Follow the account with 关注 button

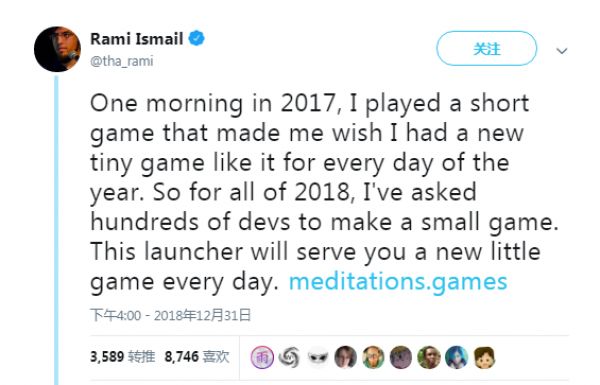tap(486, 49)
